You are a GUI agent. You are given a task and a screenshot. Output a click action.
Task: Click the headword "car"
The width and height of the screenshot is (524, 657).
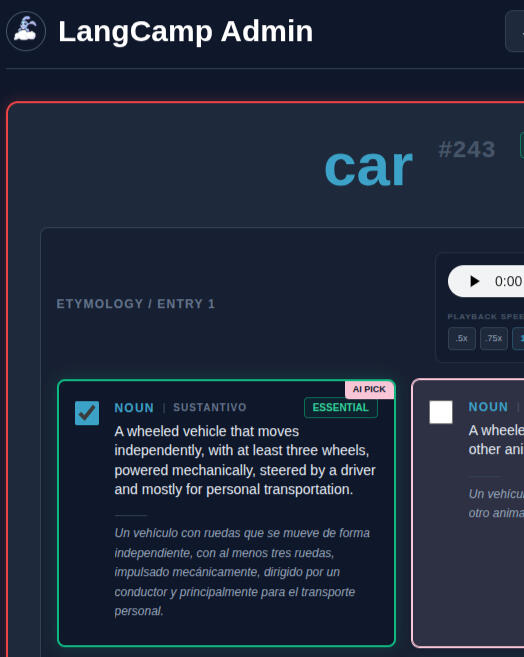[369, 168]
